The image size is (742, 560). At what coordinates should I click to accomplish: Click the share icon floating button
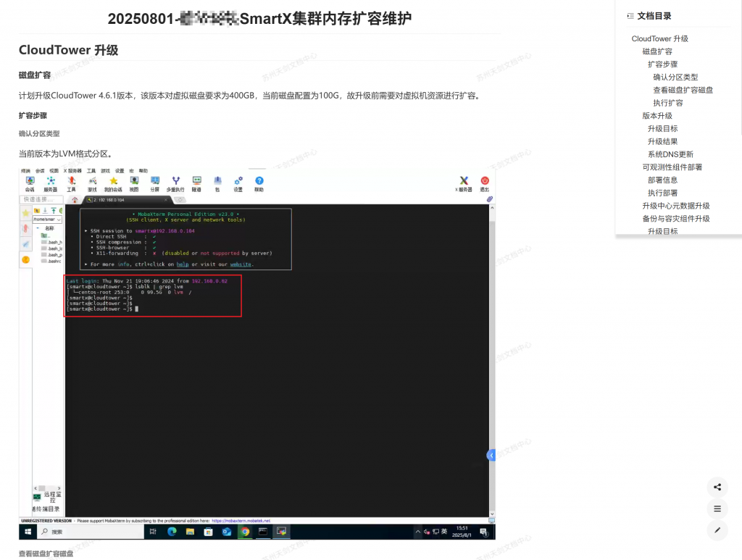coord(717,487)
